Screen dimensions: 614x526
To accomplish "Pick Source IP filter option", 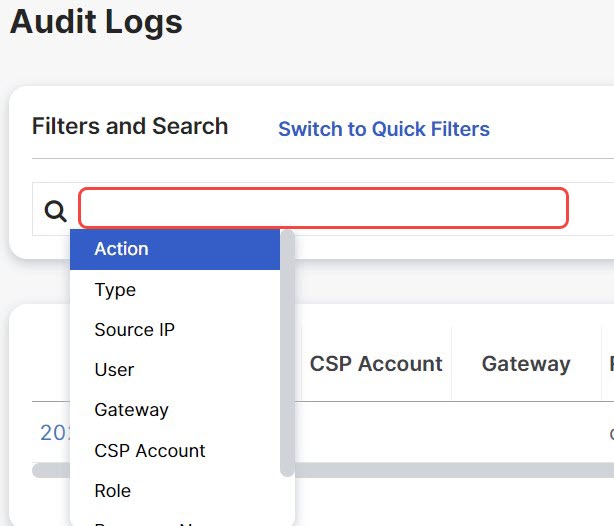I will (175, 330).
